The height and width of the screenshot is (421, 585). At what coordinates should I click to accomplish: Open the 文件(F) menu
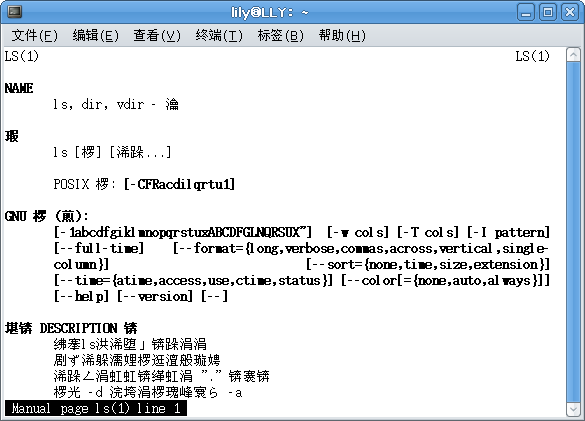(35, 35)
